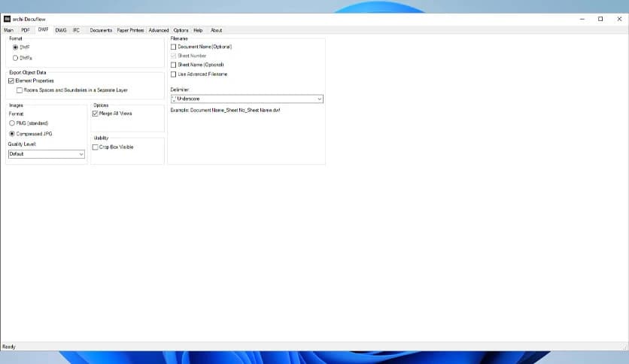Close the archi Docuflow window

[x=619, y=19]
